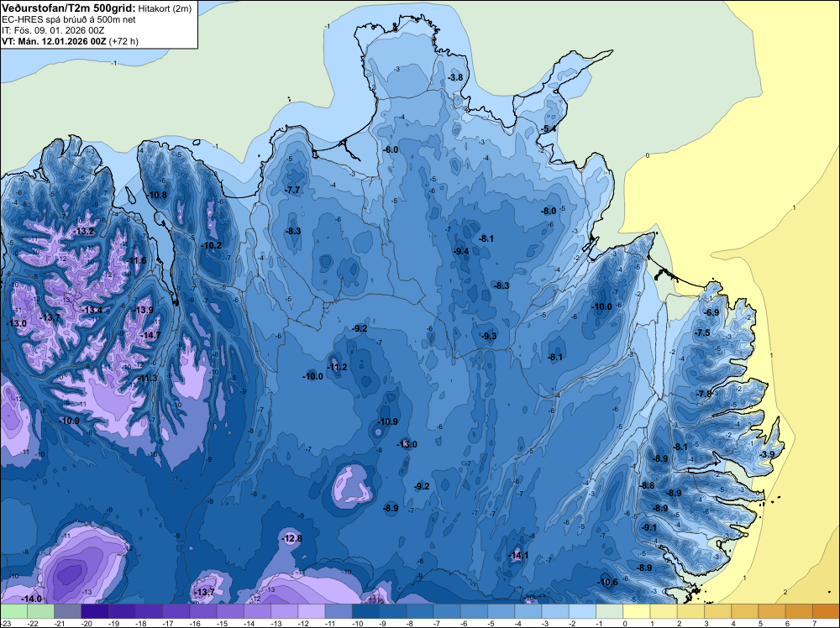
Task: Select the -5.4 temperature label
Action: [548, 129]
